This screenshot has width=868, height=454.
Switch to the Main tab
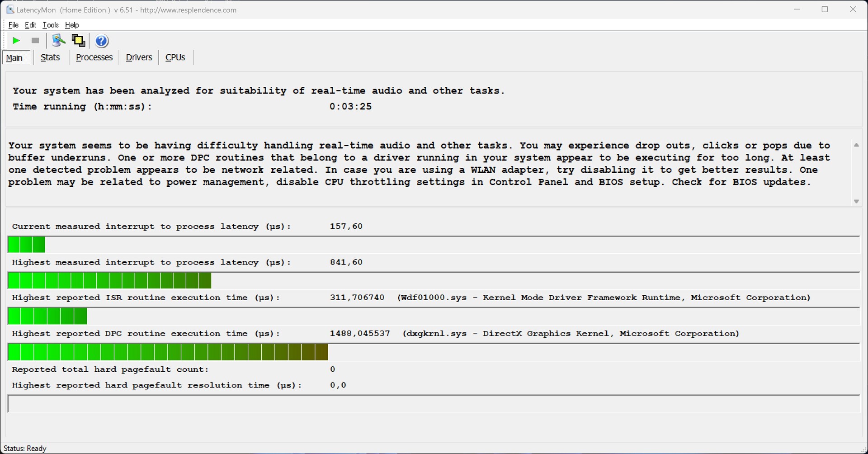(14, 58)
